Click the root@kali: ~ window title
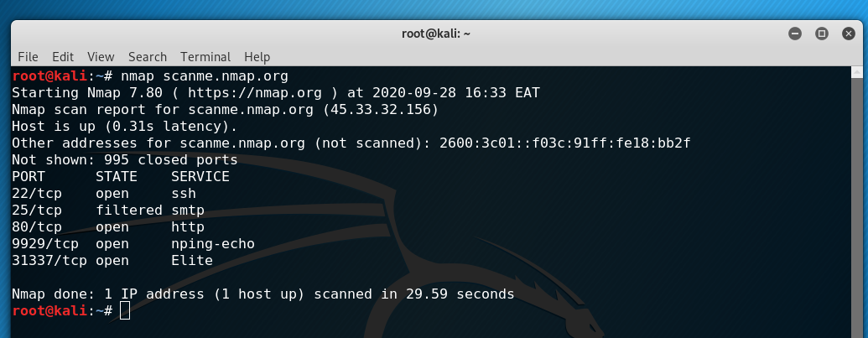Viewport: 868px width, 338px height. (436, 34)
